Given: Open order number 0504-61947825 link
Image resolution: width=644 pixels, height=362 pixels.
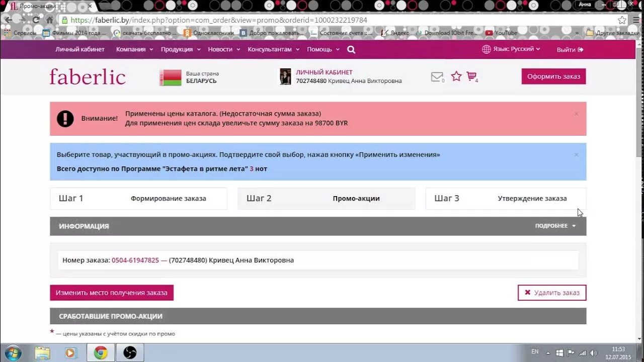Looking at the screenshot, I should point(135,260).
